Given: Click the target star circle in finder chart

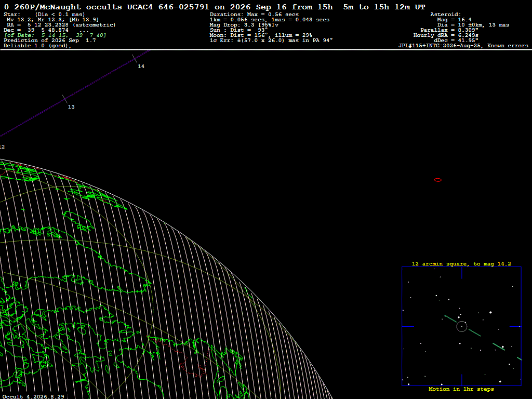Looking at the screenshot, I should pyautogui.click(x=461, y=327).
